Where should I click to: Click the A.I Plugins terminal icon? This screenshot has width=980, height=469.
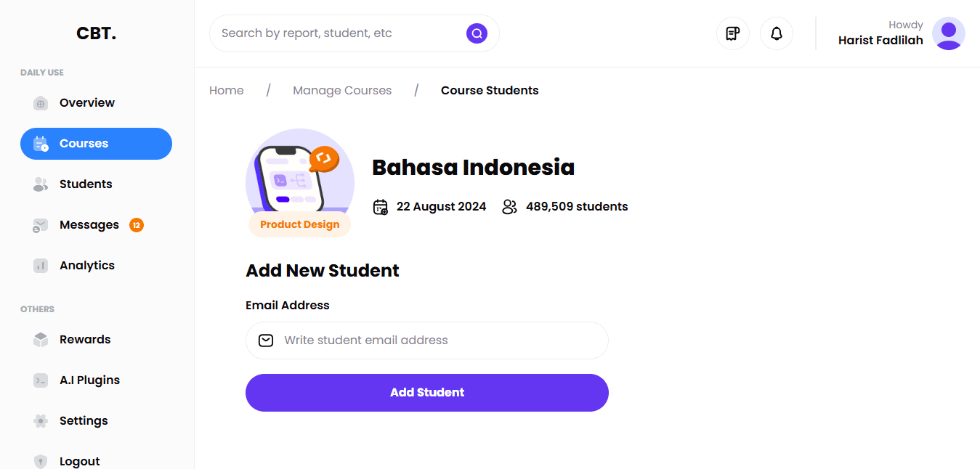[41, 380]
